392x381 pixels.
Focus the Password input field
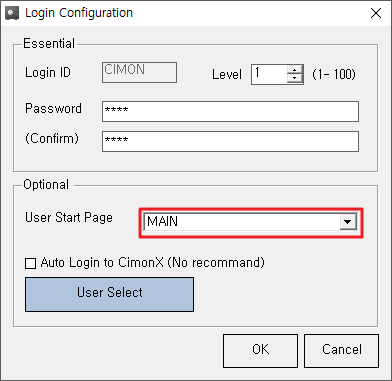230,112
